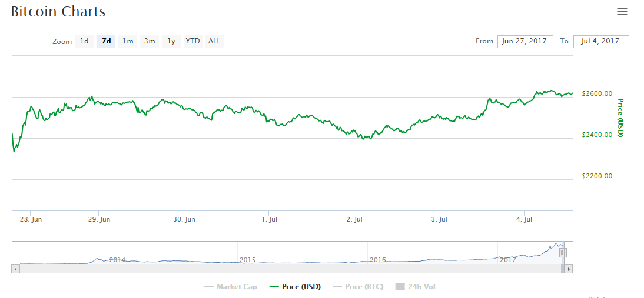Click the vertical Price (USD) axis title
This screenshot has height=298, width=644.
(620, 117)
